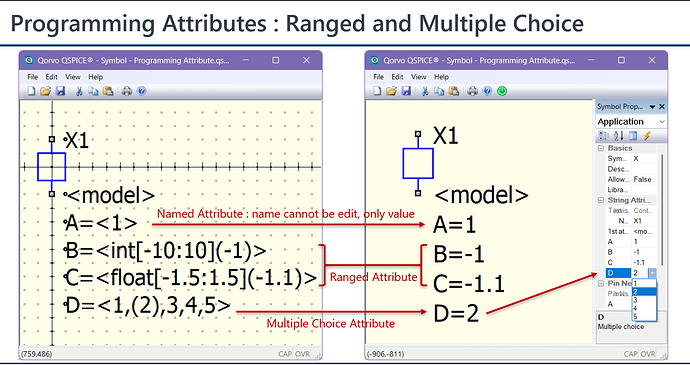The image size is (690, 365).
Task: Maximize the left QSPICE window
Action: click(x=275, y=60)
